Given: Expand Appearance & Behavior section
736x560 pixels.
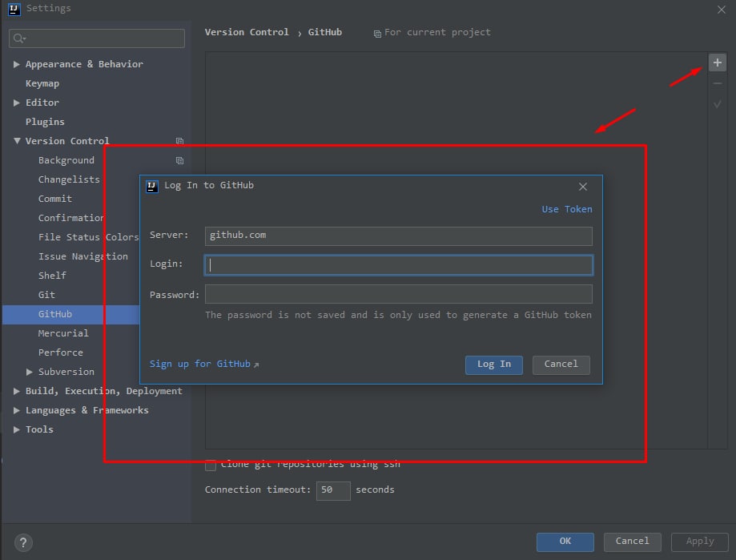Looking at the screenshot, I should [17, 64].
